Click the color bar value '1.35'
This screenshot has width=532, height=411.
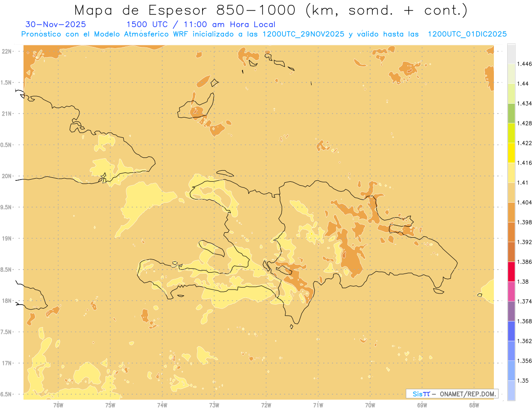pyautogui.click(x=523, y=380)
